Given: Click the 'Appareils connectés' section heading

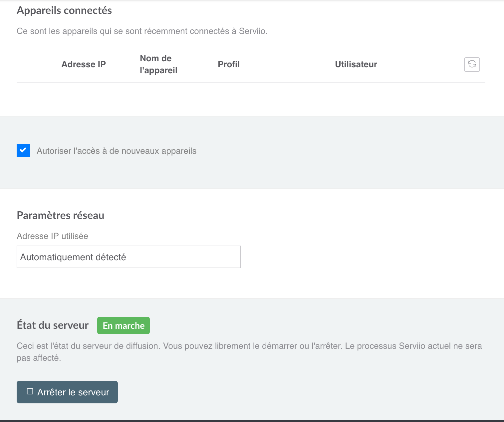Looking at the screenshot, I should pos(64,11).
